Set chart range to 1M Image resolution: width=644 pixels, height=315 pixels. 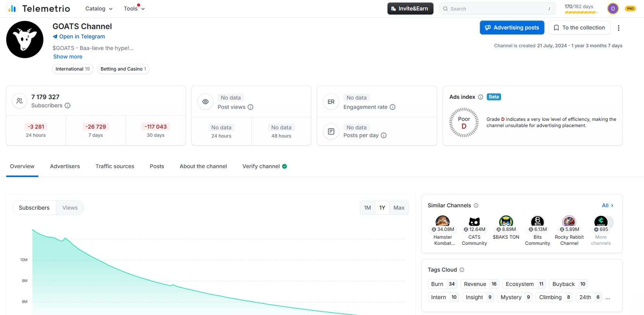pyautogui.click(x=368, y=208)
